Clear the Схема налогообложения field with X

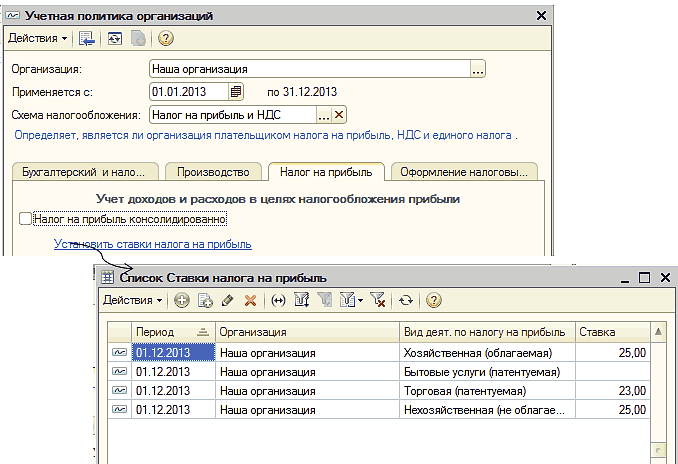(x=339, y=115)
